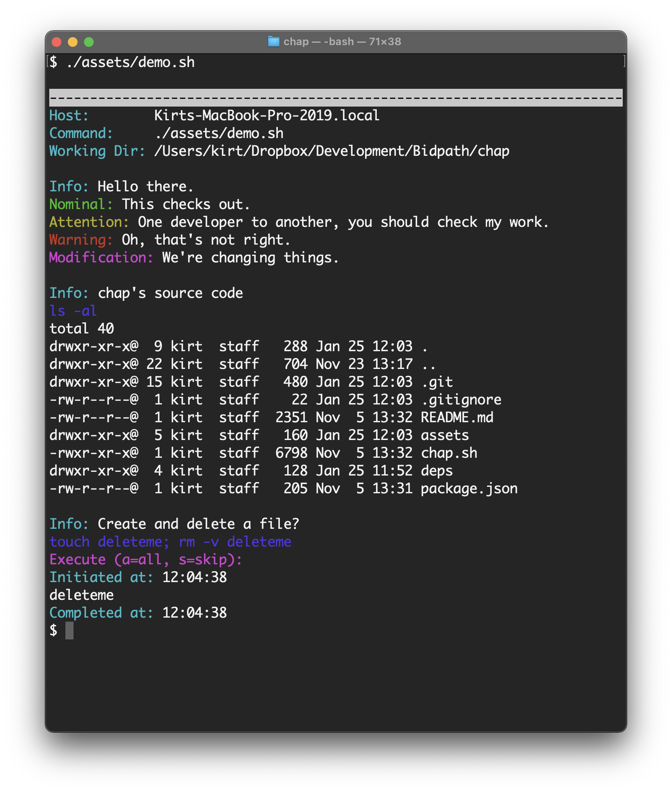Click the blue 'ls -al' command
Screen dimensions: 672x792
[x=73, y=311]
